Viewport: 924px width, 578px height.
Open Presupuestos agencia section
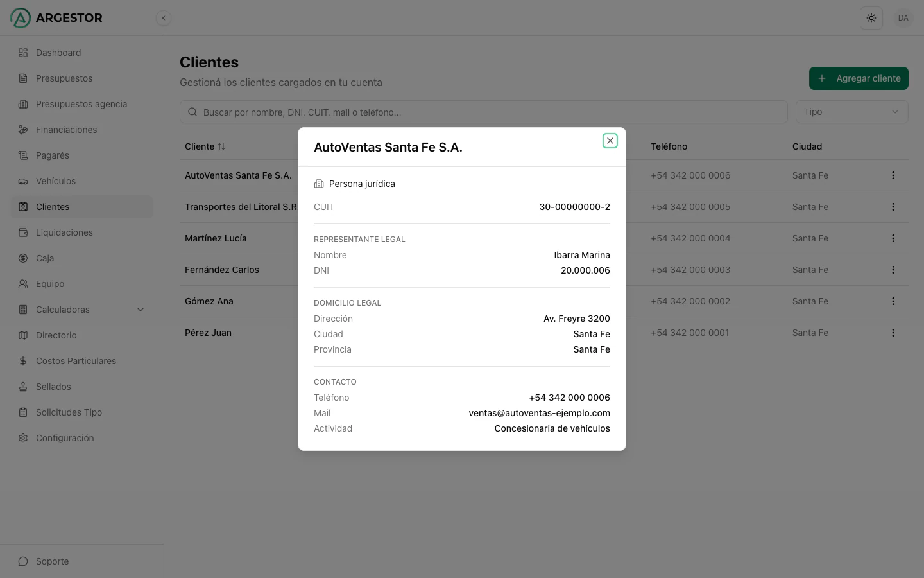coord(82,104)
